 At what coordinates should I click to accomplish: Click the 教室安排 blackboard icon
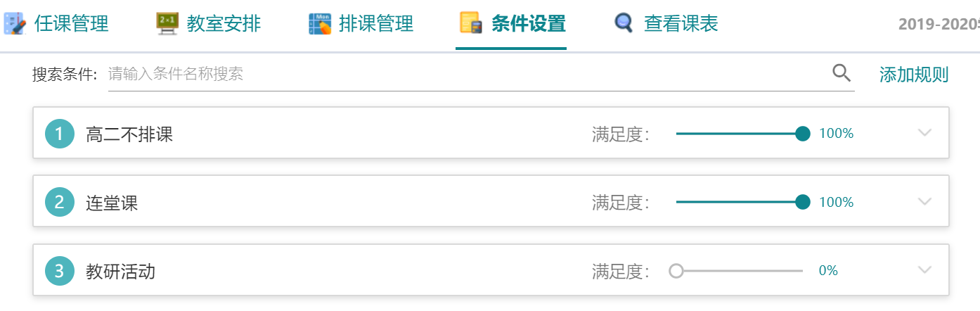click(x=167, y=24)
